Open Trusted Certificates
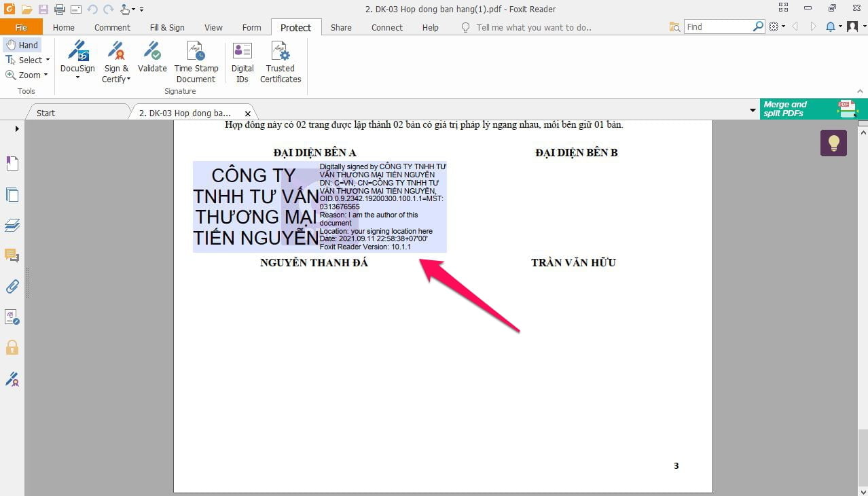 280,61
